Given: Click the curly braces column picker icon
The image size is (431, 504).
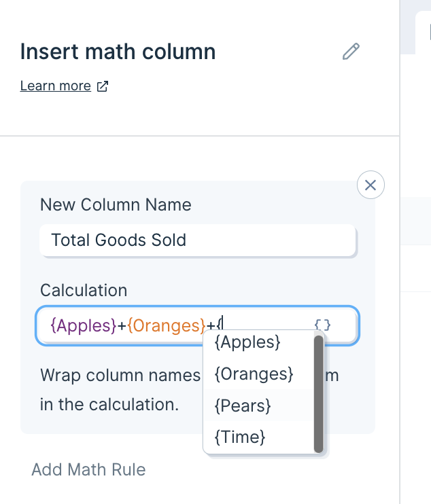Looking at the screenshot, I should click(x=323, y=325).
